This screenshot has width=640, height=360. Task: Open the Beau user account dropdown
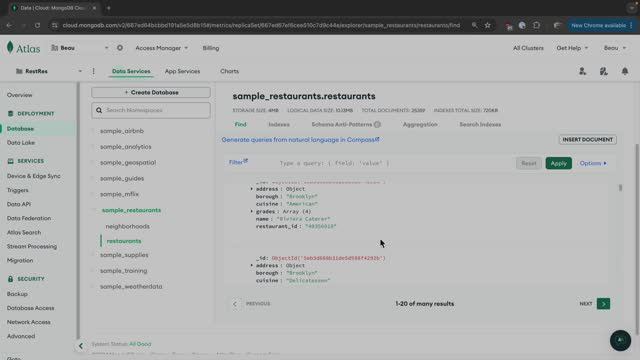tap(615, 48)
